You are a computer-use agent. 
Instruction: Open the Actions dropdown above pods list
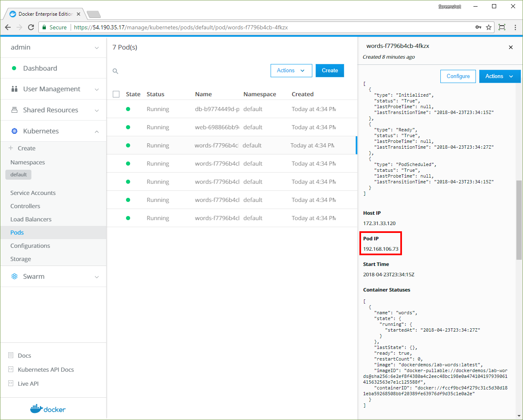pos(290,71)
